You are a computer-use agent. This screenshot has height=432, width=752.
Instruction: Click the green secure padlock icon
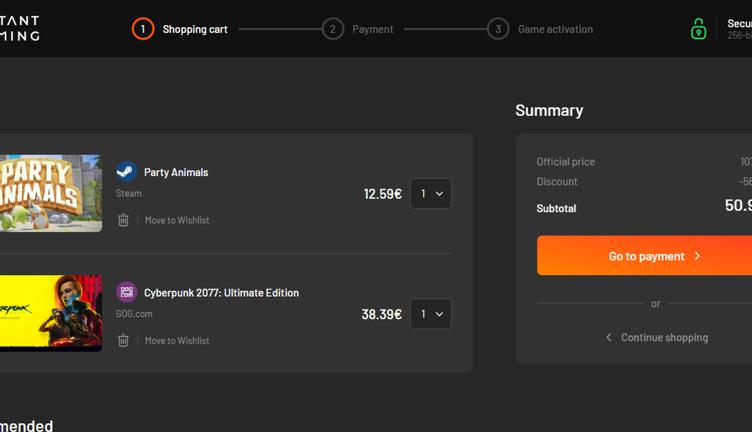click(x=698, y=29)
